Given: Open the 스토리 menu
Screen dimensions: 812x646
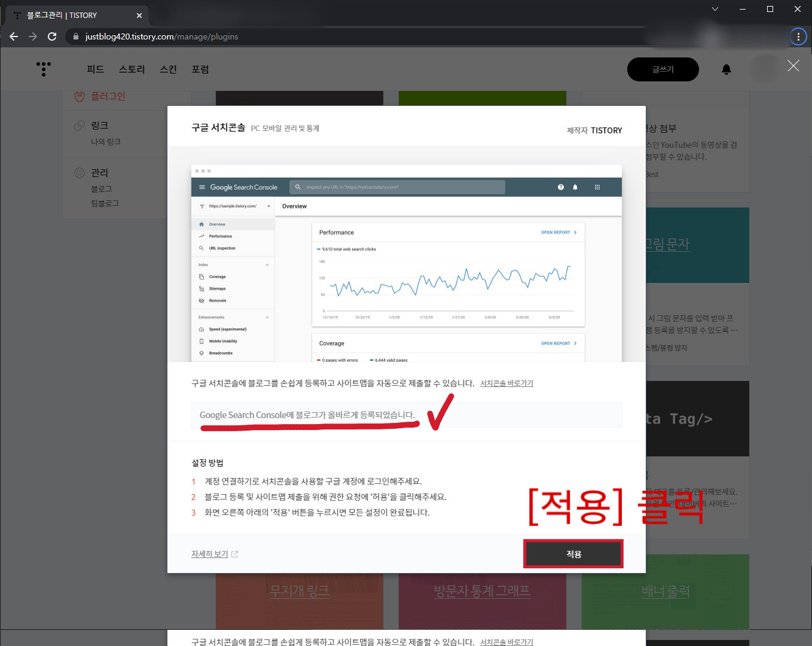Looking at the screenshot, I should tap(132, 69).
